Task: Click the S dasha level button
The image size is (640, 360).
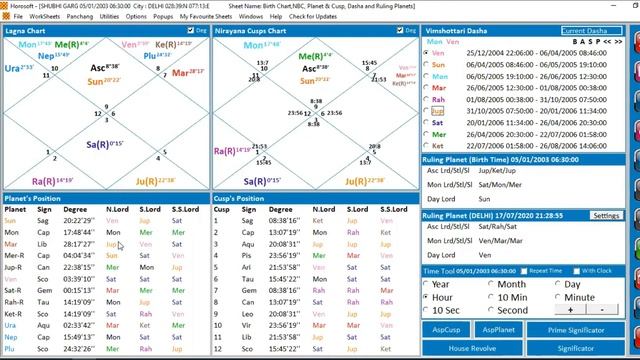Action: [590, 42]
